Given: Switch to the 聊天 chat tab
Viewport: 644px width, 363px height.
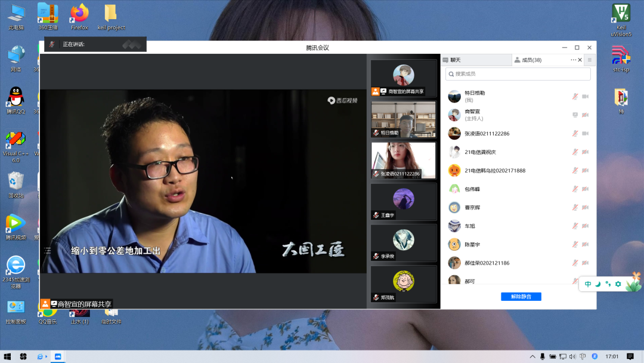Looking at the screenshot, I should (476, 60).
